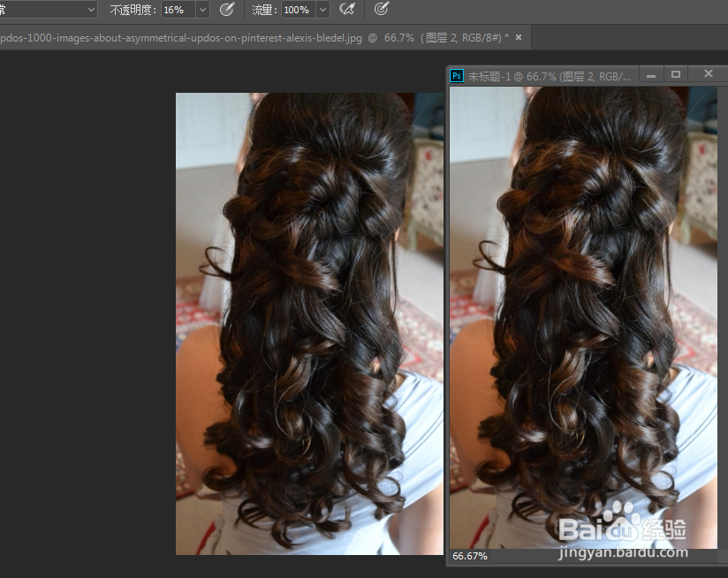Image resolution: width=728 pixels, height=578 pixels.
Task: Click the 不透明度 opacity label
Action: click(131, 10)
